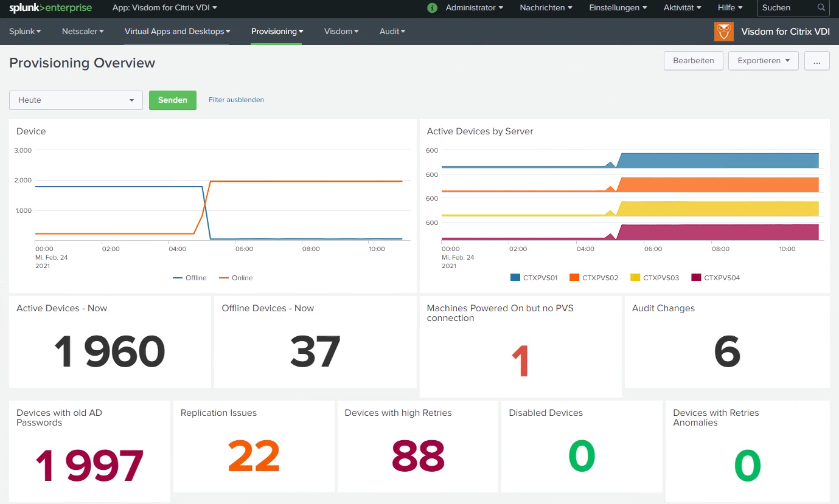Image resolution: width=839 pixels, height=504 pixels.
Task: Click the green info status icon
Action: 433,8
